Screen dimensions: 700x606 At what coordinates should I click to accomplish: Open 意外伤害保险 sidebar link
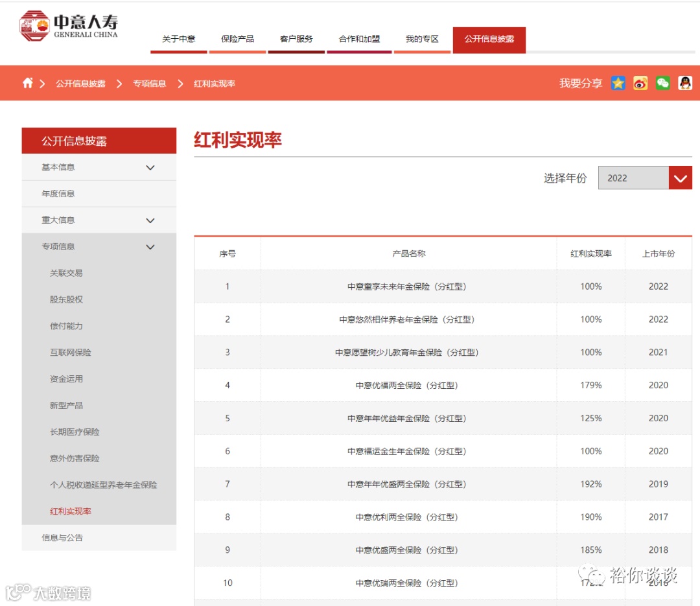pyautogui.click(x=75, y=458)
